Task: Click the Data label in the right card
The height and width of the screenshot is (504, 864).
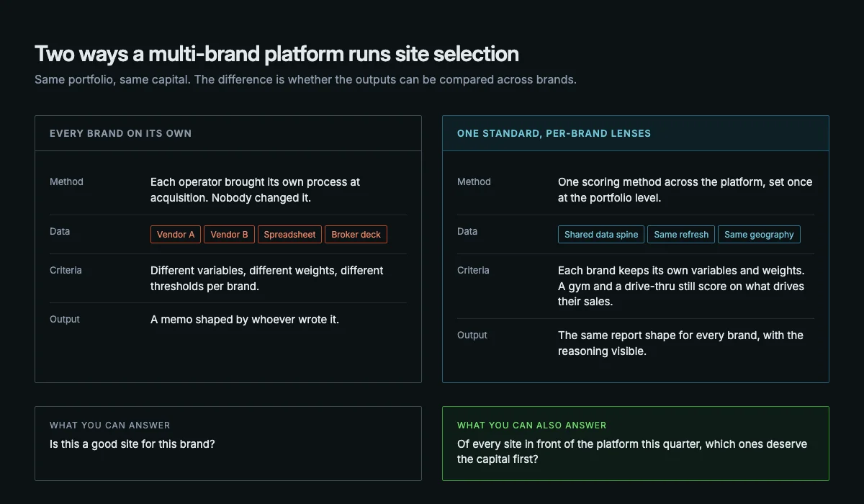Action: pyautogui.click(x=467, y=232)
